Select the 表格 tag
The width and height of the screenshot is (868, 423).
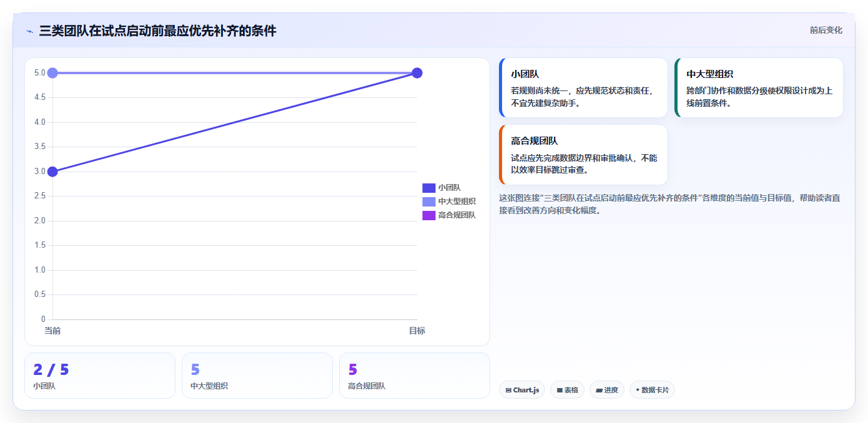click(567, 390)
